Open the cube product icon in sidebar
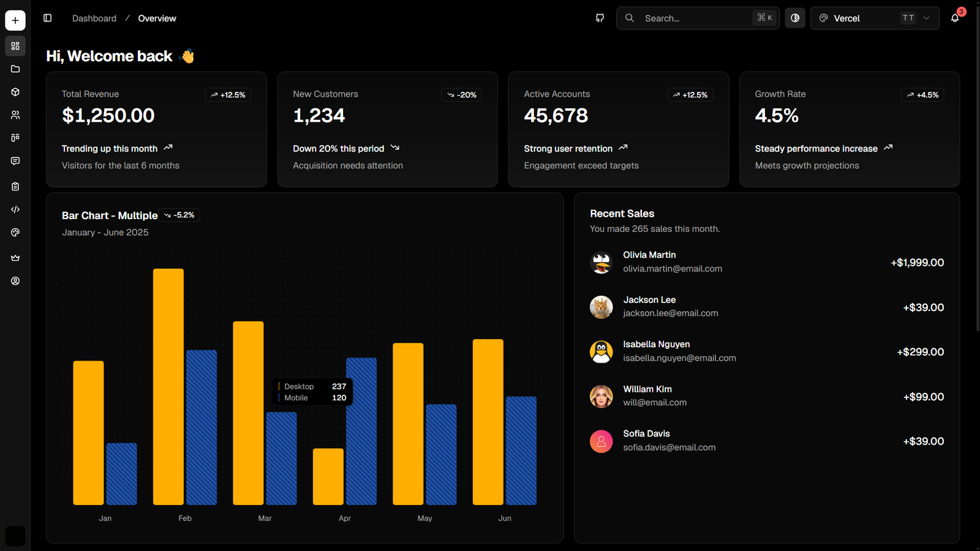 point(15,92)
